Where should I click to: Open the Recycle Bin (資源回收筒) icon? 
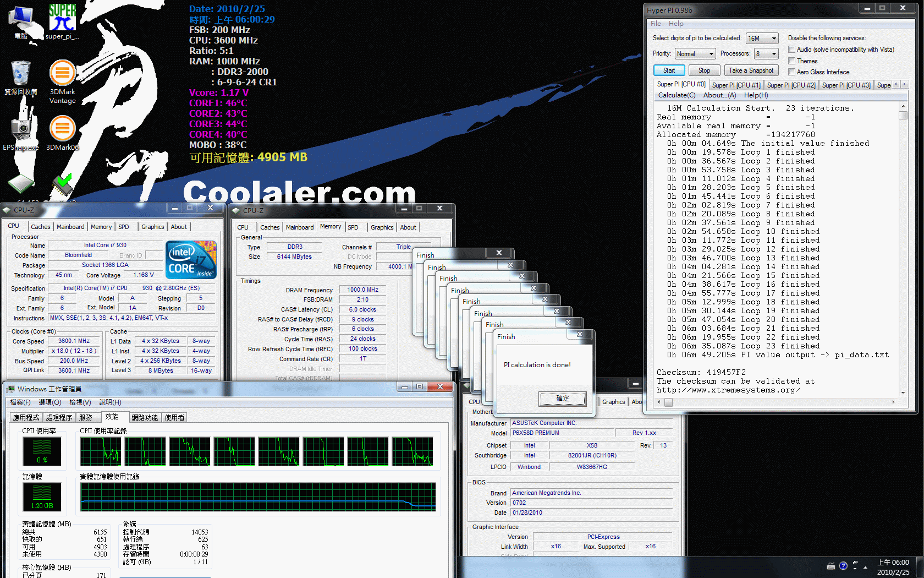[x=21, y=77]
